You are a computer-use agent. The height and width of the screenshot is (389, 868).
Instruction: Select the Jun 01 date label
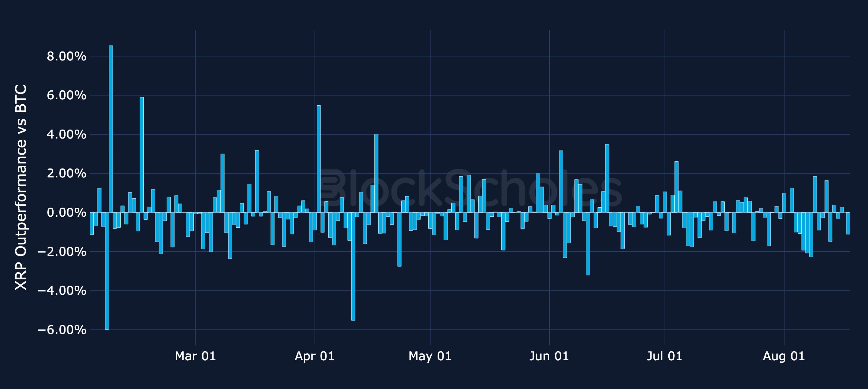[x=549, y=356]
